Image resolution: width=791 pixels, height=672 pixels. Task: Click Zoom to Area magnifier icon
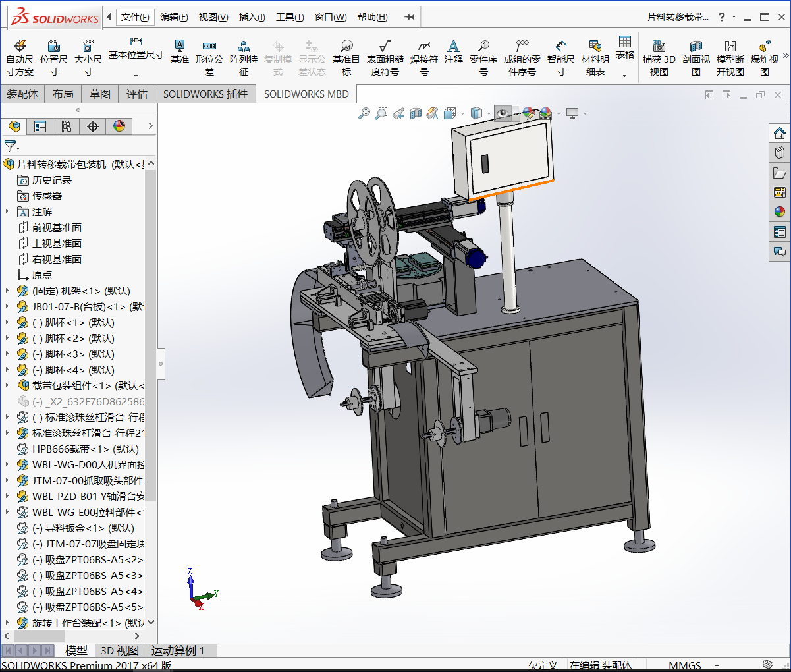click(x=381, y=113)
